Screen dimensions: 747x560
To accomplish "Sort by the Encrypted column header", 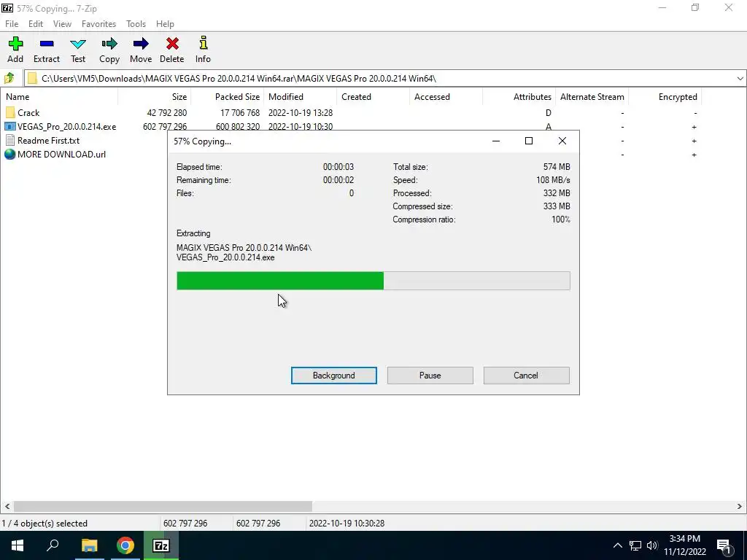I will click(x=665, y=97).
